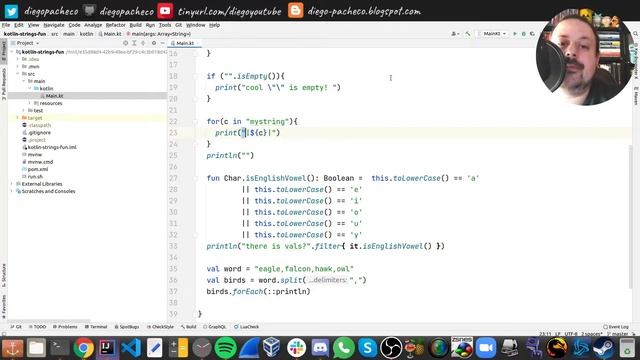Expand the .idea folder
The image size is (640, 360).
click(x=18, y=59)
